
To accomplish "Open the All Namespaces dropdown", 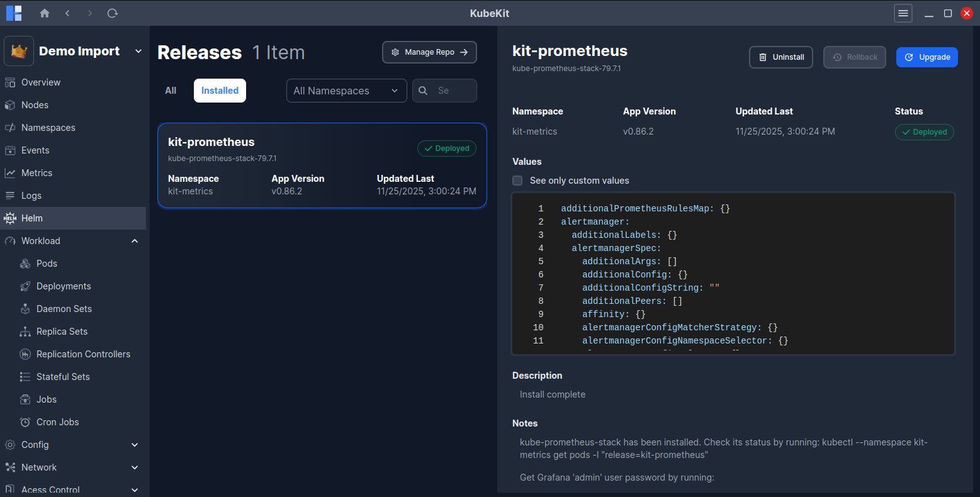I will [x=346, y=91].
